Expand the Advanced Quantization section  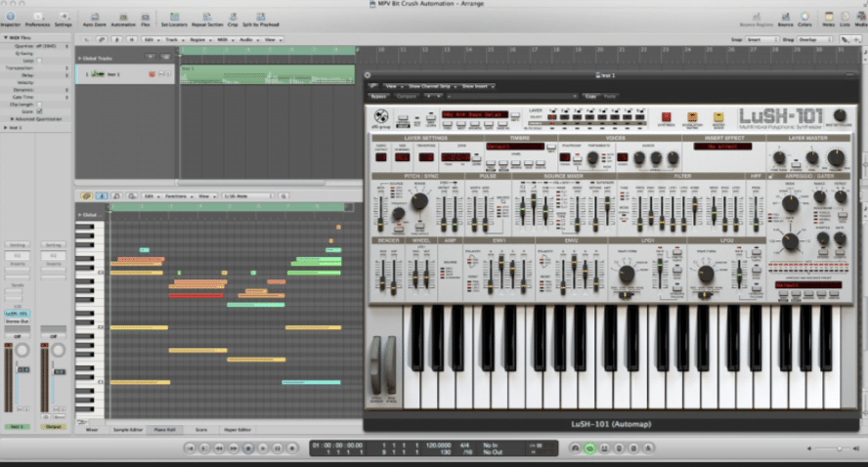point(12,118)
